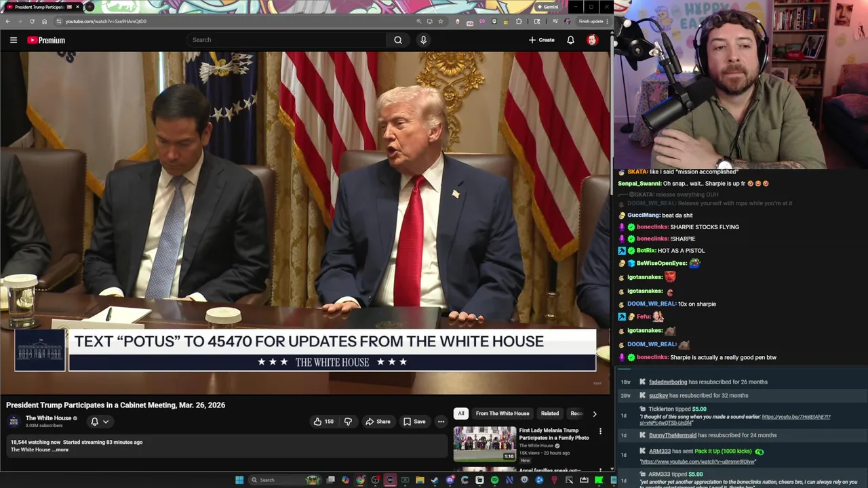Click fadednvrboring username in activity feed
868x488 pixels.
tap(668, 382)
